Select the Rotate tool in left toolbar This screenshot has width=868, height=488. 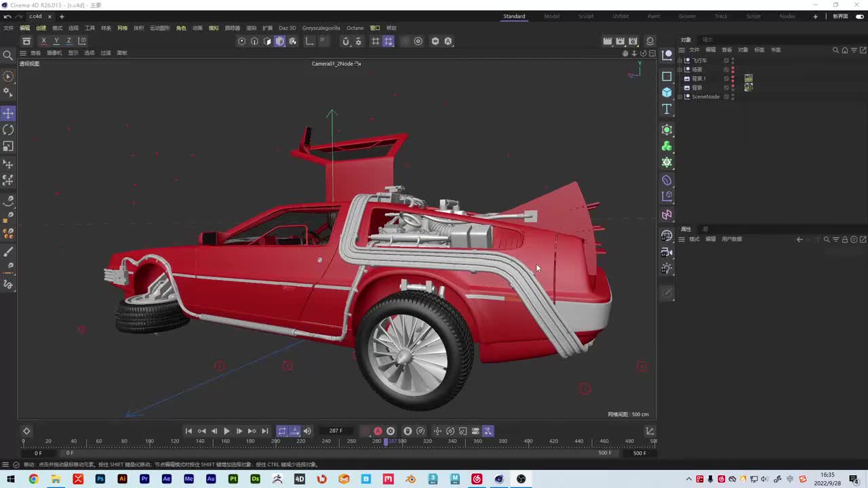point(8,129)
